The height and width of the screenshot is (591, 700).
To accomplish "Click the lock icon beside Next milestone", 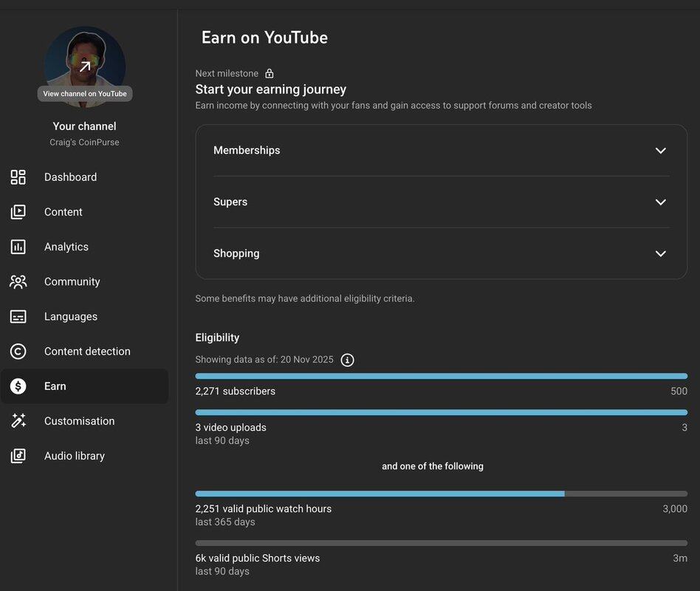I will 270,73.
